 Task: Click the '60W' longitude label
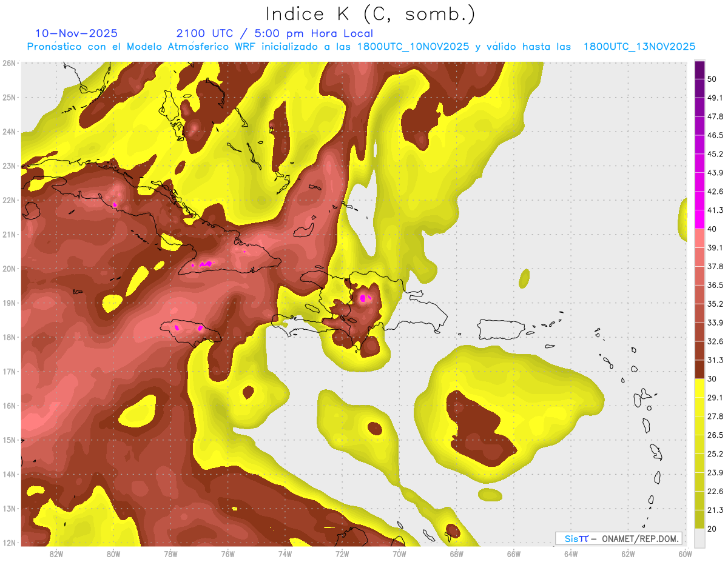click(x=685, y=554)
